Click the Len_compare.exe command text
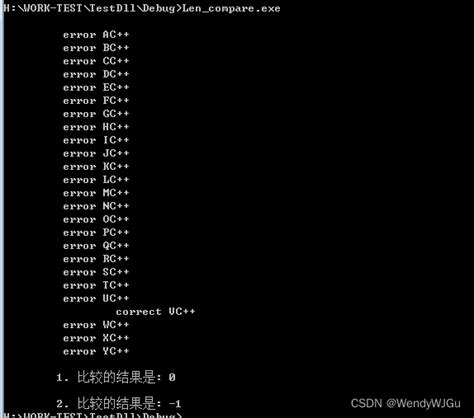Screen dimensions: 474x418 coord(231,8)
